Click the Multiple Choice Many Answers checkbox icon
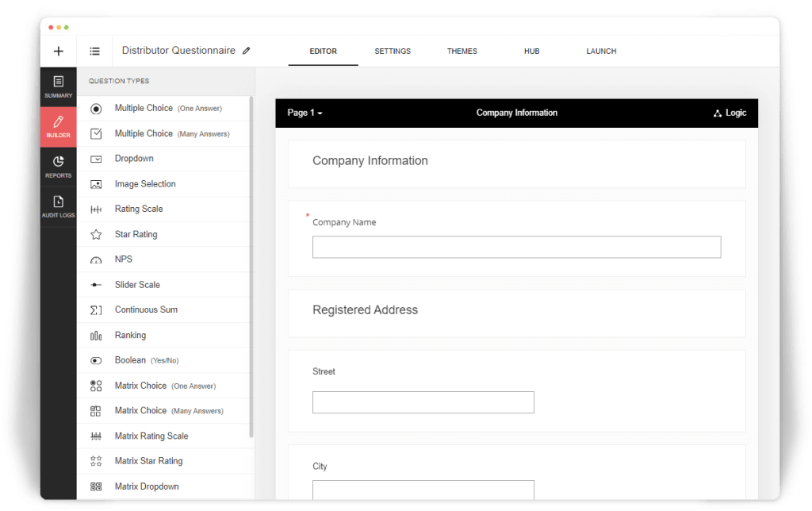The image size is (812, 511). (96, 134)
